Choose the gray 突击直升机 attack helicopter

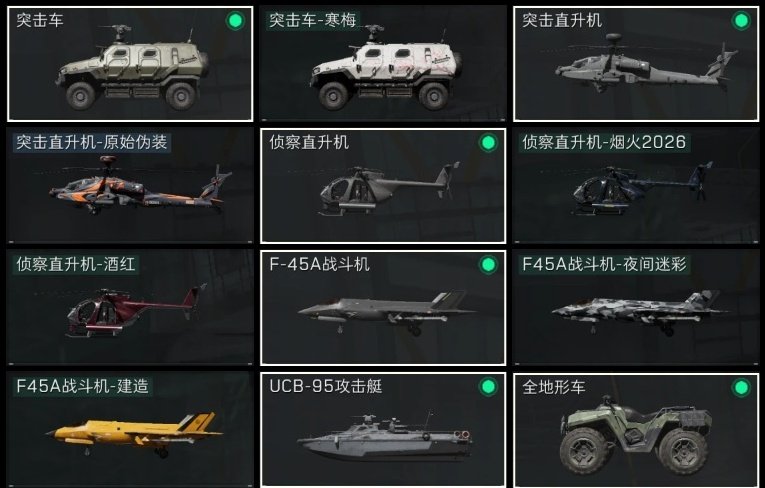click(646, 64)
